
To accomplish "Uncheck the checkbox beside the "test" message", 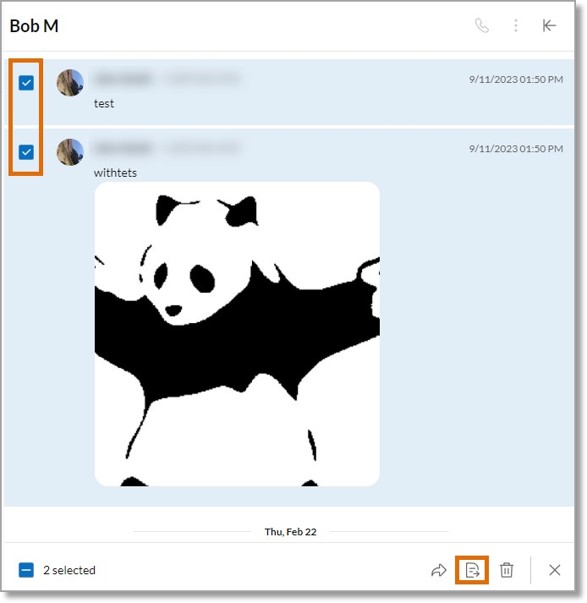I will (26, 83).
